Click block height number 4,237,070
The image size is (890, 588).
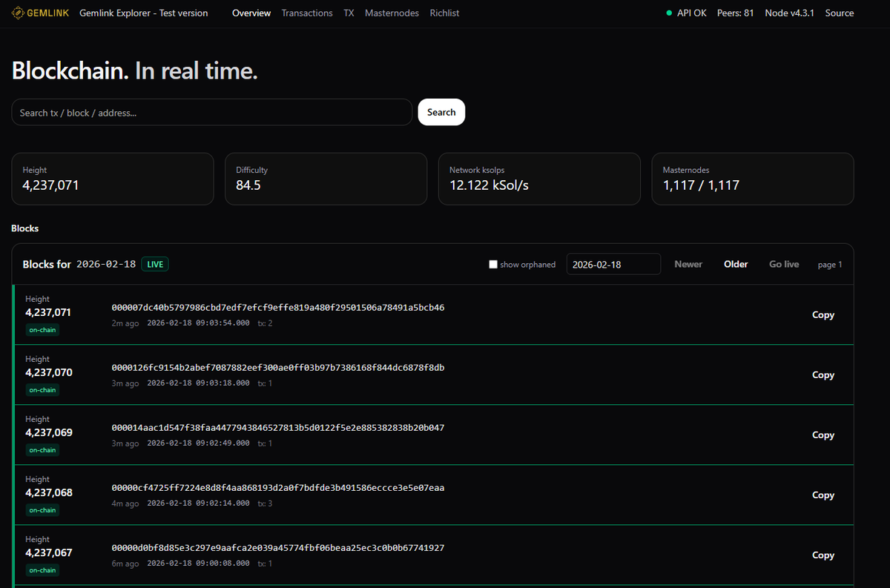(x=49, y=372)
